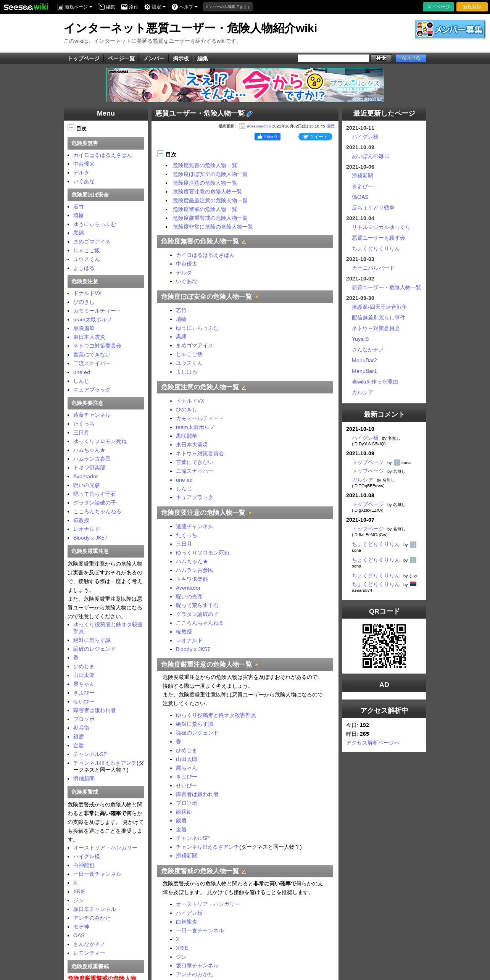Open Bloody x JK57 in main article list
This screenshot has height=980, width=490.
[193, 649]
